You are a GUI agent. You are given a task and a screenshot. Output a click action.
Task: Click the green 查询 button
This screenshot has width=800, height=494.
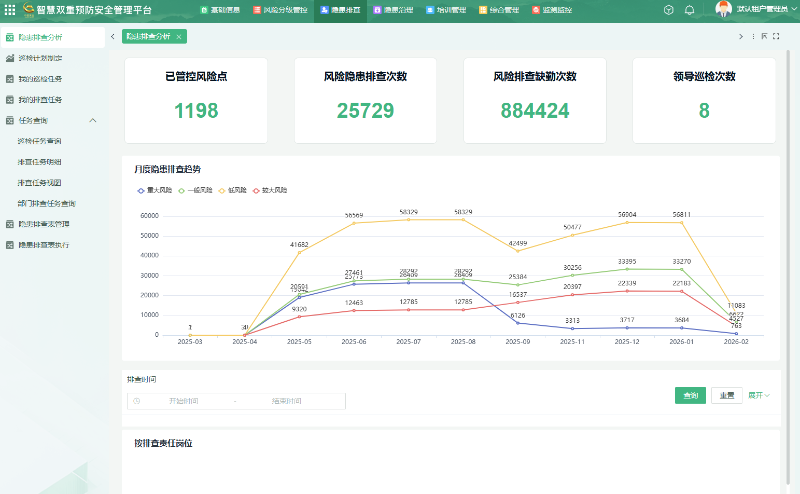(x=690, y=396)
